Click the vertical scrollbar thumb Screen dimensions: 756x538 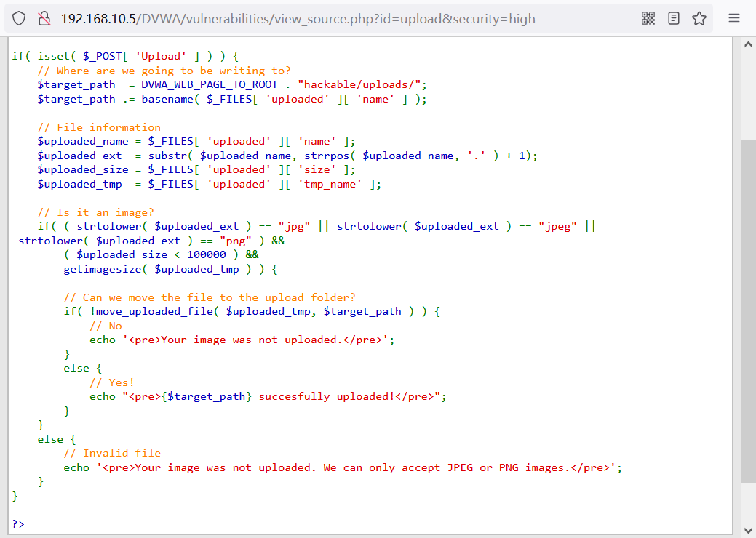click(748, 313)
